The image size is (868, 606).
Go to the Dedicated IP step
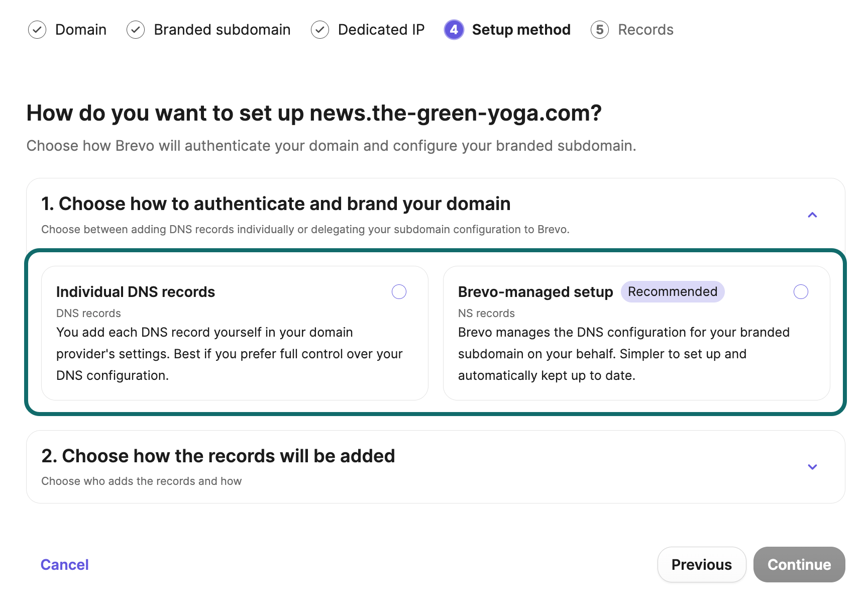click(x=381, y=30)
